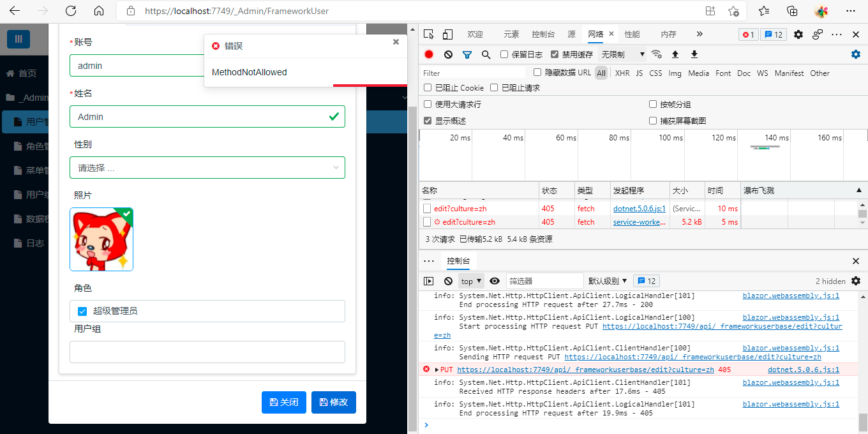Image resolution: width=868 pixels, height=434 pixels.
Task: Open the 默认级别 console levels dropdown
Action: pyautogui.click(x=607, y=281)
